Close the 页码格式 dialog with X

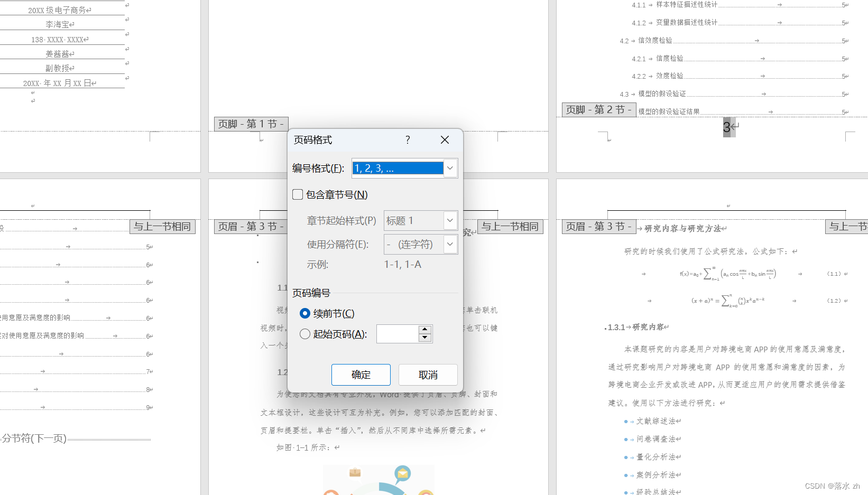pyautogui.click(x=445, y=139)
